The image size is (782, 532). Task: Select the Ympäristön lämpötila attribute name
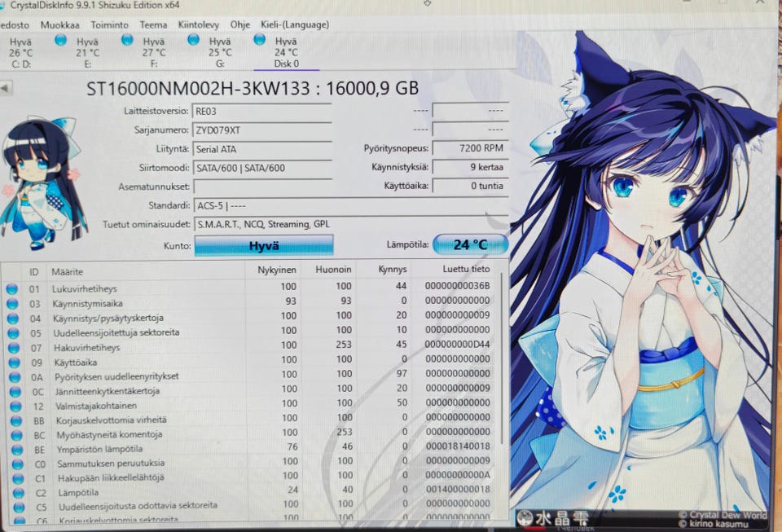click(99, 449)
